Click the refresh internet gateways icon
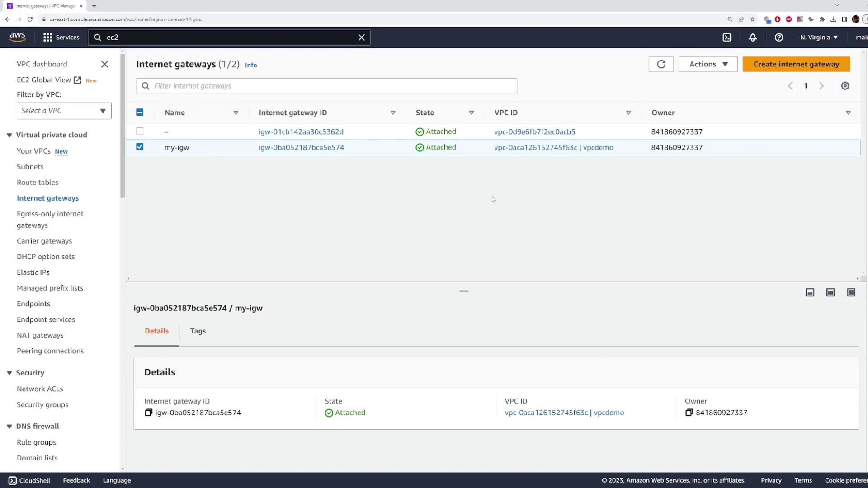 point(661,64)
